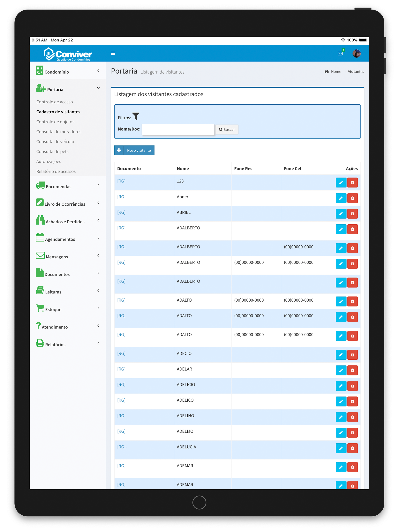
Task: Click the Achados e Perdidos binoculars icon
Action: pyautogui.click(x=40, y=220)
